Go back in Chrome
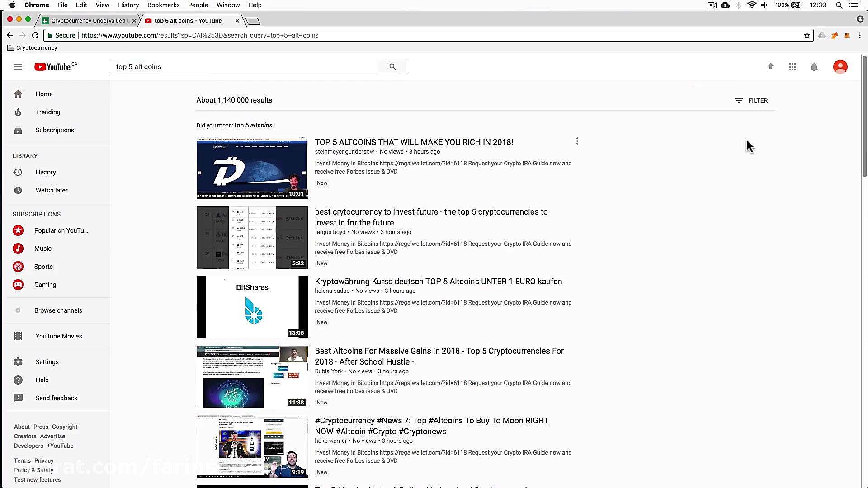This screenshot has width=868, height=488. coord(10,35)
